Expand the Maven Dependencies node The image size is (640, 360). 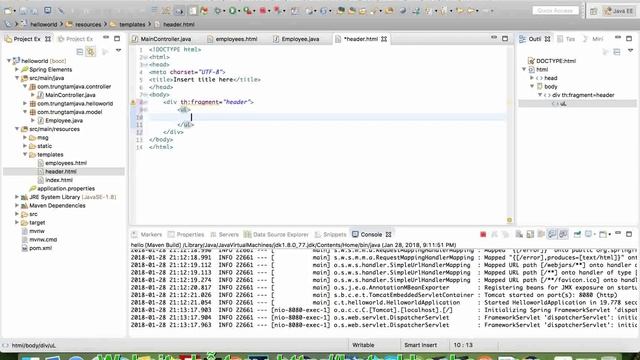coord(17,205)
